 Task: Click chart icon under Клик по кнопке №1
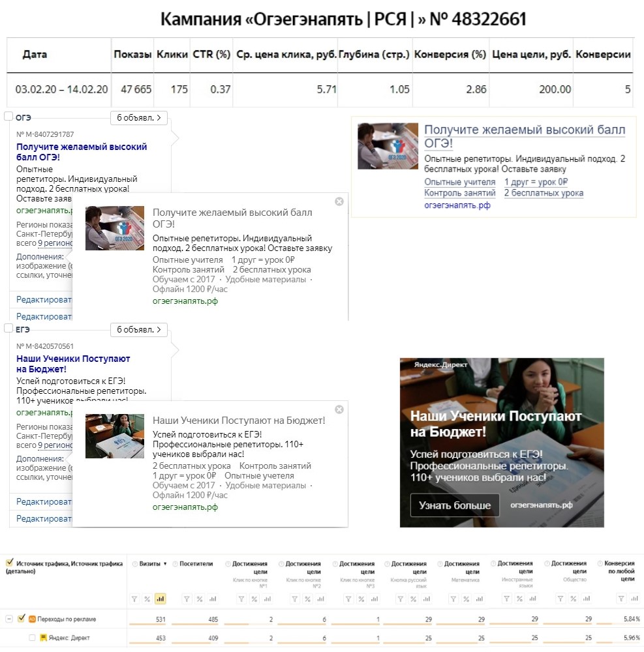[267, 599]
